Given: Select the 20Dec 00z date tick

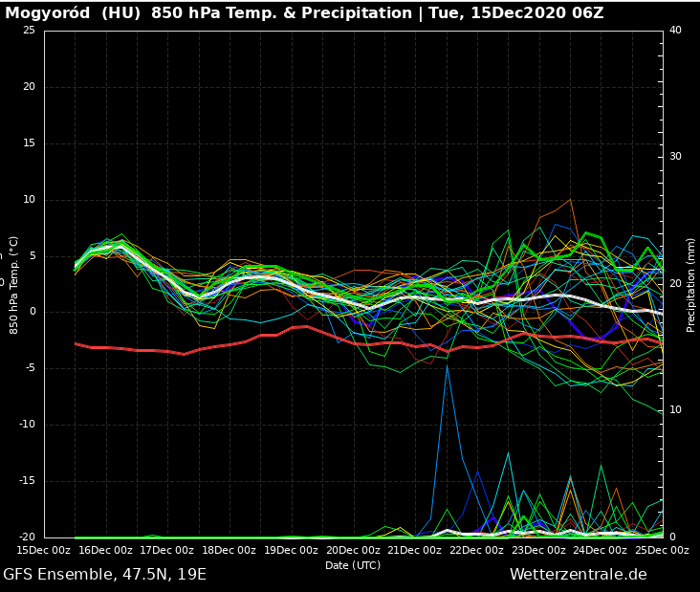Looking at the screenshot, I should tap(353, 550).
